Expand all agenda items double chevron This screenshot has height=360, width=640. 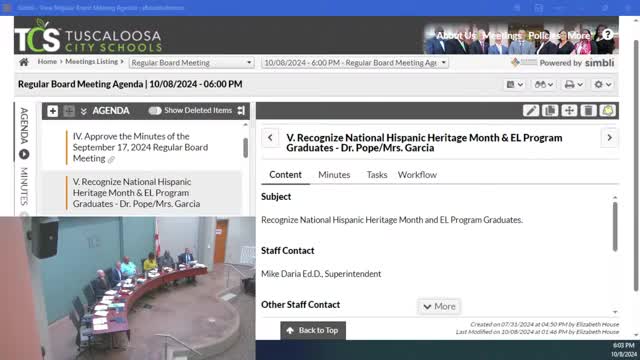(x=84, y=111)
